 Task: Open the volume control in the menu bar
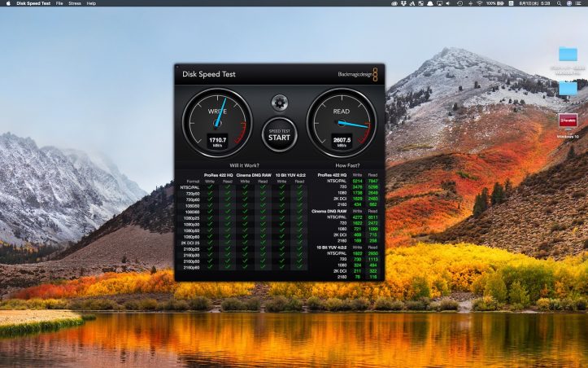(448, 3)
